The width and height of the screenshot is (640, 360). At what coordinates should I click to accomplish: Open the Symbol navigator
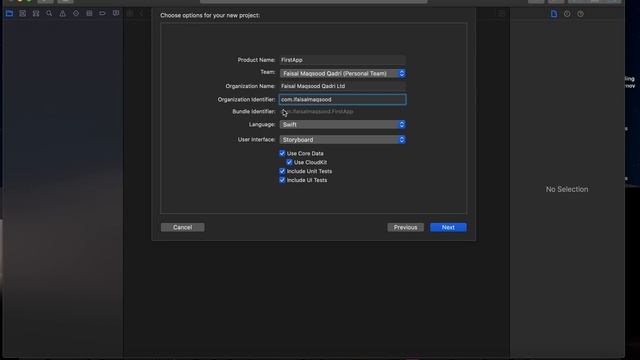(x=36, y=13)
